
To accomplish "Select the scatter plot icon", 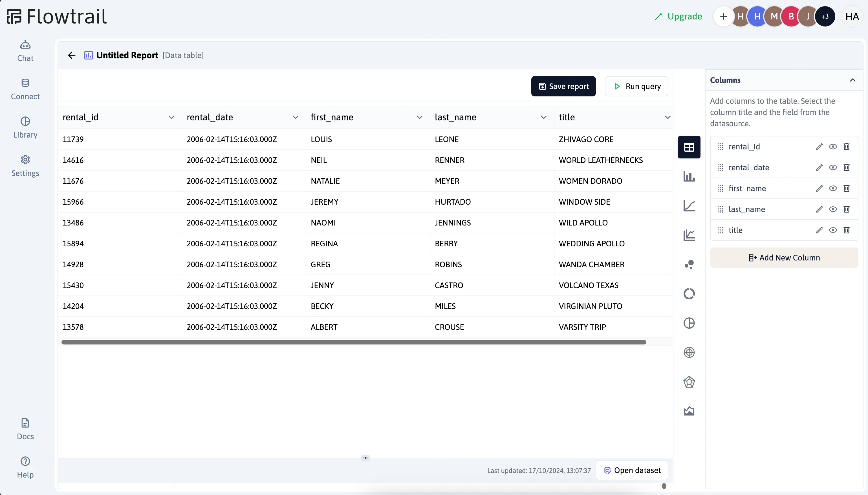I will pyautogui.click(x=689, y=264).
